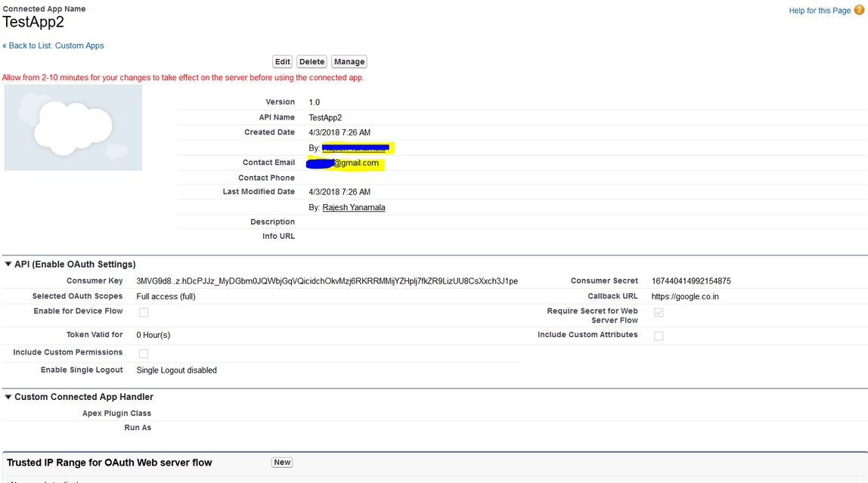Viewport: 868px width, 483px height.
Task: Click the Created Date value 4/3/2018 7:26 AM
Action: coord(339,132)
